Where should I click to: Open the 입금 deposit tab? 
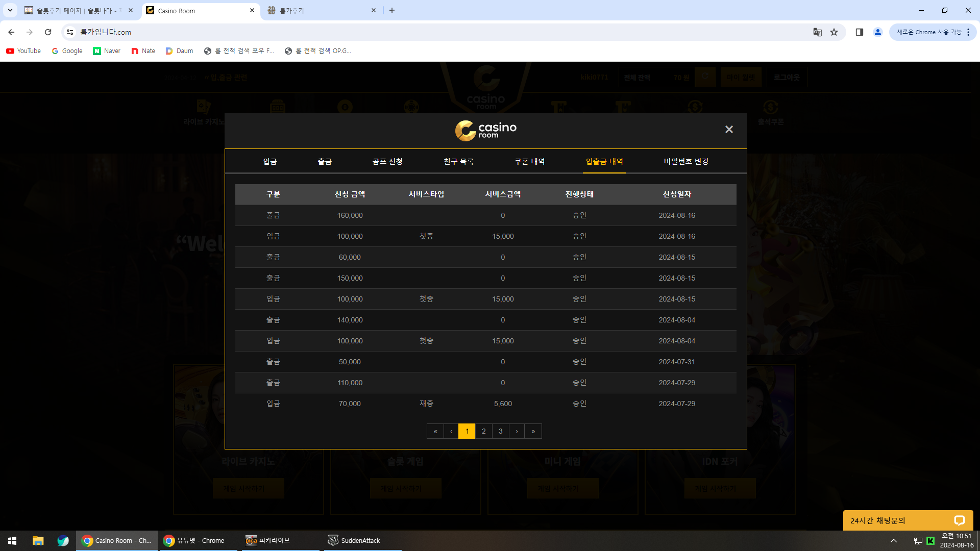click(x=270, y=162)
